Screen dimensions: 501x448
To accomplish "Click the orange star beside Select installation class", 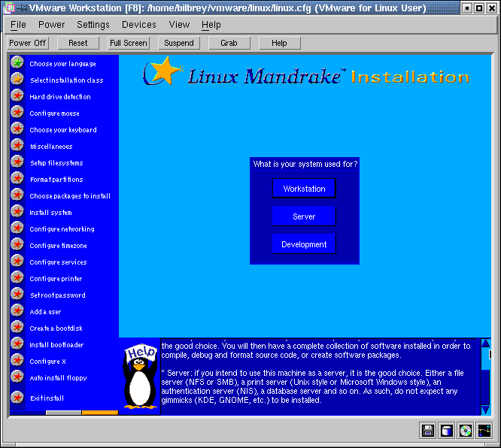I will coord(17,80).
